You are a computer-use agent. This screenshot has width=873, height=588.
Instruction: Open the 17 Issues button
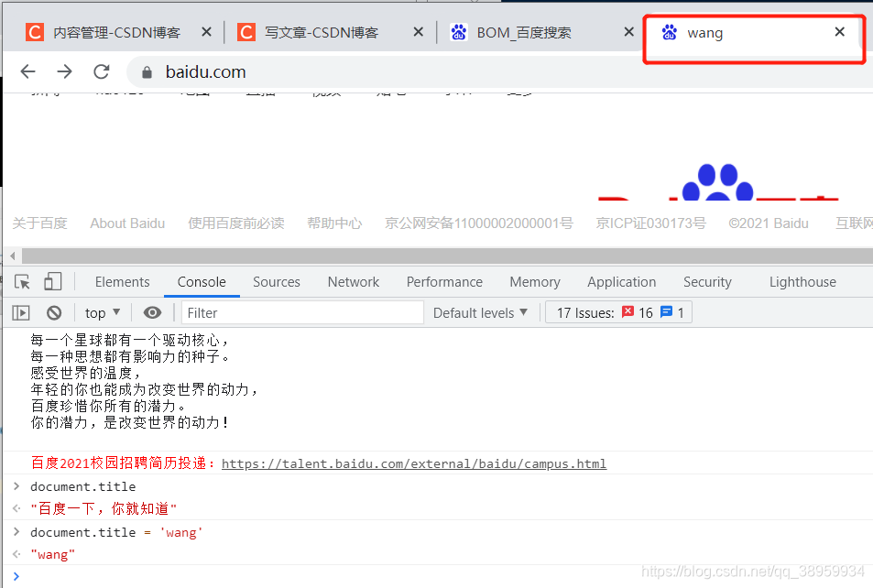[x=618, y=312]
